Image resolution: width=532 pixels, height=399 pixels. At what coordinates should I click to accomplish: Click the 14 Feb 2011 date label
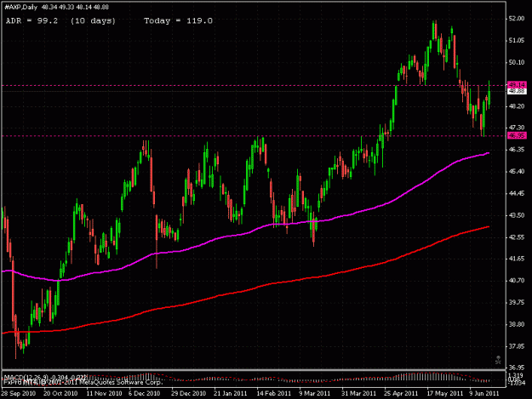pos(274,394)
